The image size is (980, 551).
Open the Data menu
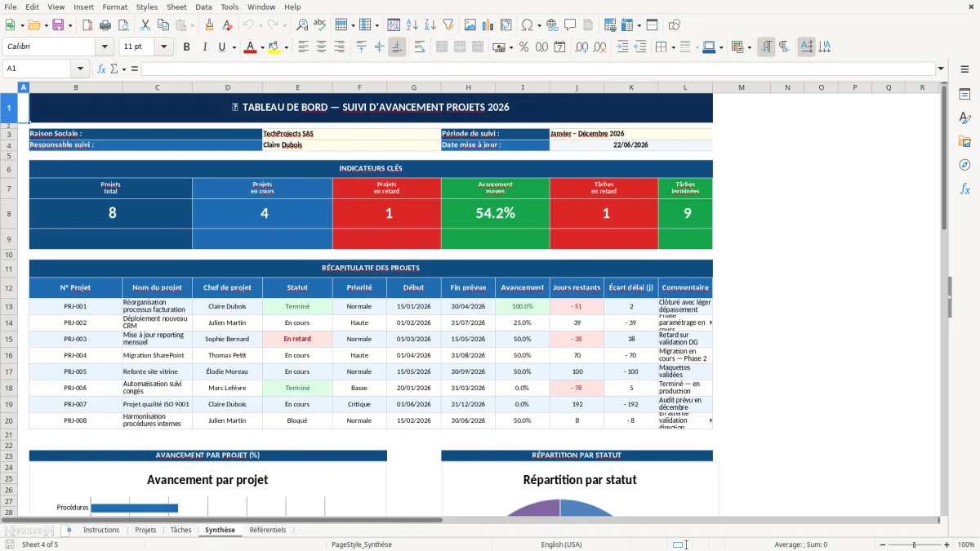[203, 7]
